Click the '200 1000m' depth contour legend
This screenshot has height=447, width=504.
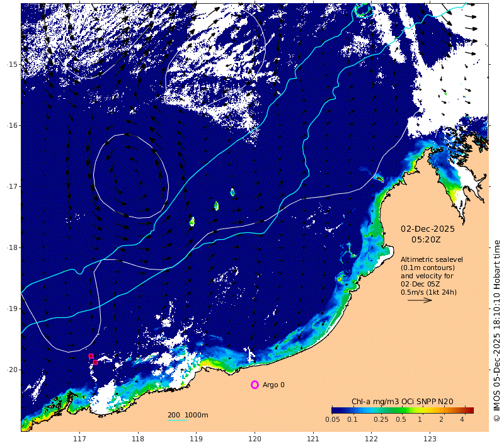[188, 415]
